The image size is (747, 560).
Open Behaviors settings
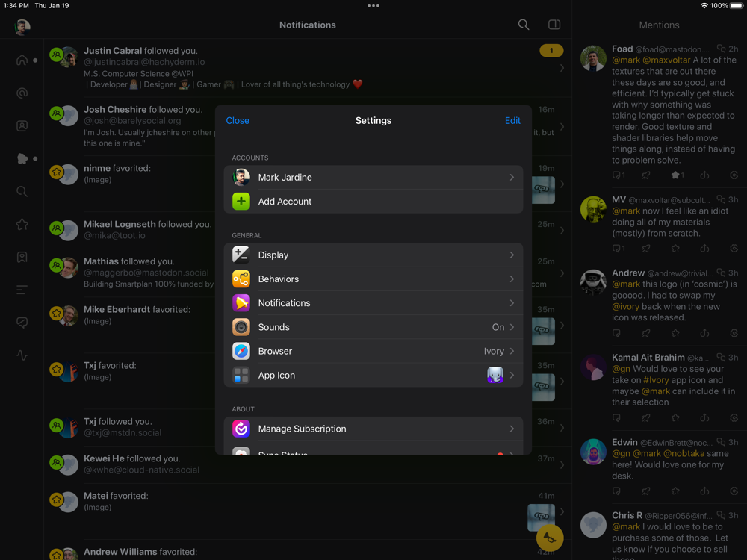373,279
